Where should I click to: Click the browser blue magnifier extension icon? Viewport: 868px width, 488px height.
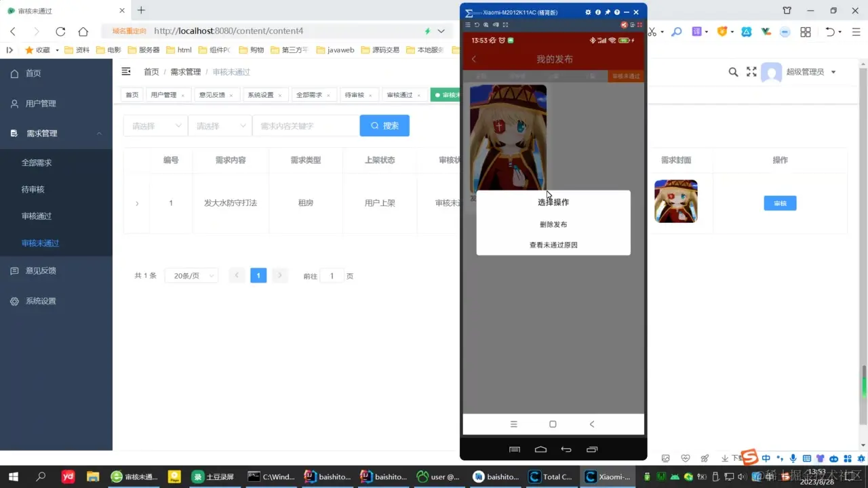click(x=676, y=32)
